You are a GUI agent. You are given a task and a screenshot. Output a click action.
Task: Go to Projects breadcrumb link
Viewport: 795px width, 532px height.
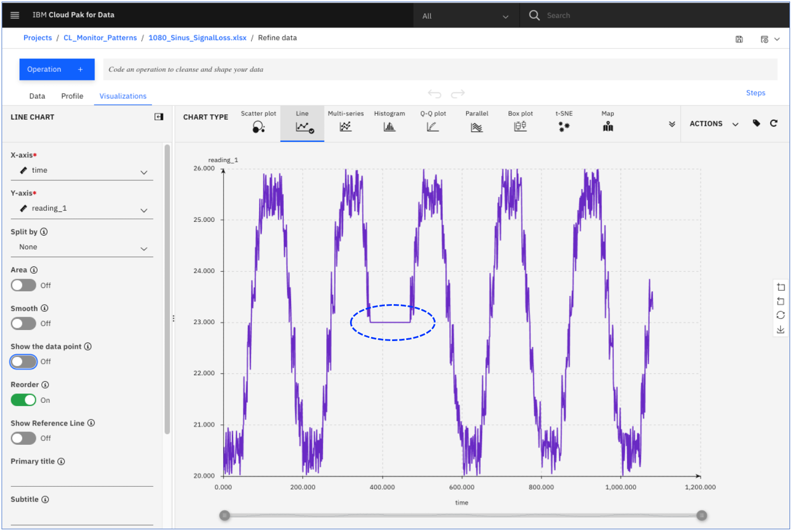[38, 38]
